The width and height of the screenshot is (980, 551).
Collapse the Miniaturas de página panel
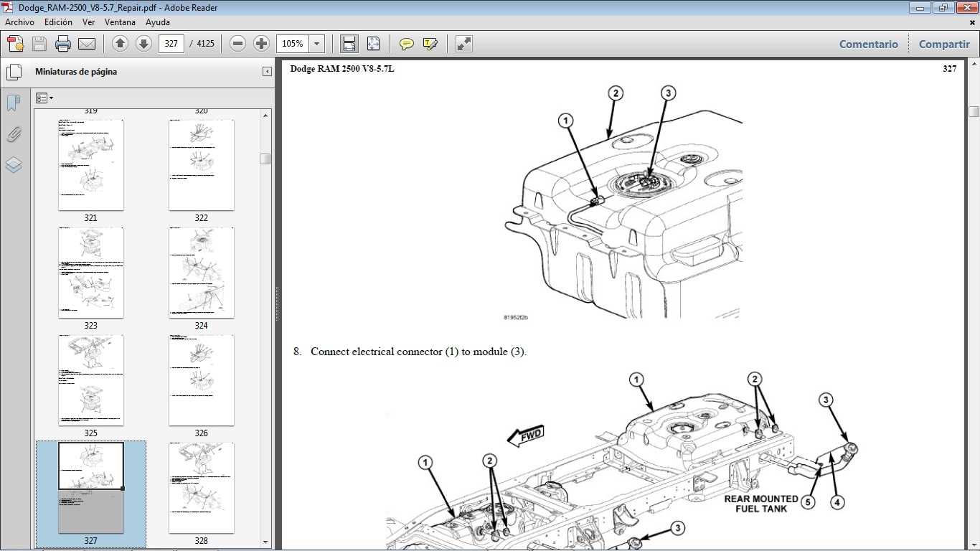[x=267, y=72]
